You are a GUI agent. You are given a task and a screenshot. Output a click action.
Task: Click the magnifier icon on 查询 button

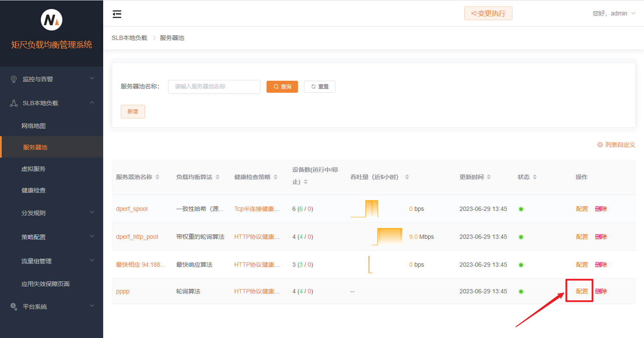tap(276, 86)
